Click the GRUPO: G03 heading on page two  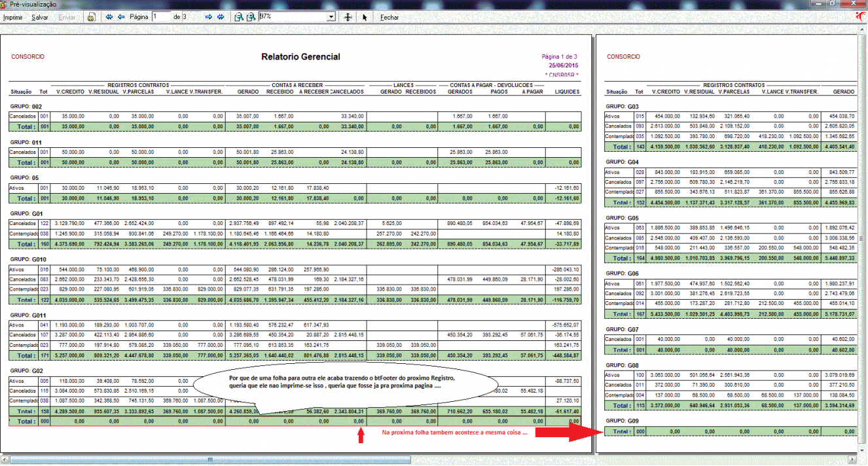[x=622, y=106]
